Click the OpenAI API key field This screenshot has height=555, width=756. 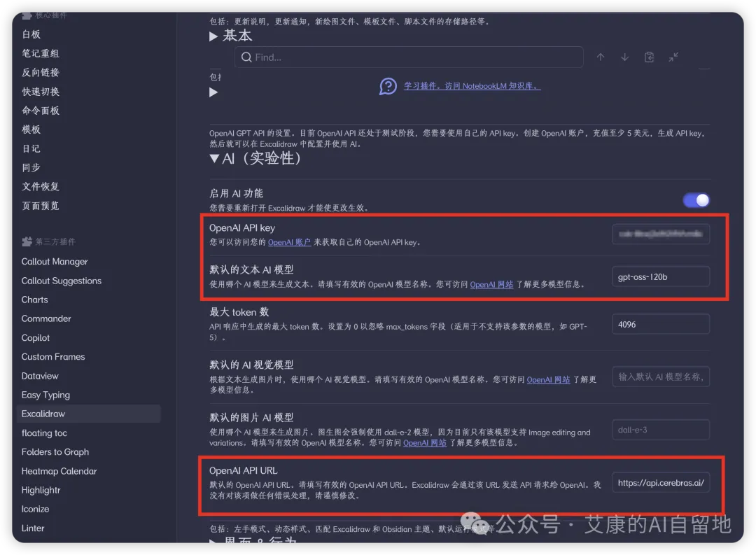(x=661, y=234)
